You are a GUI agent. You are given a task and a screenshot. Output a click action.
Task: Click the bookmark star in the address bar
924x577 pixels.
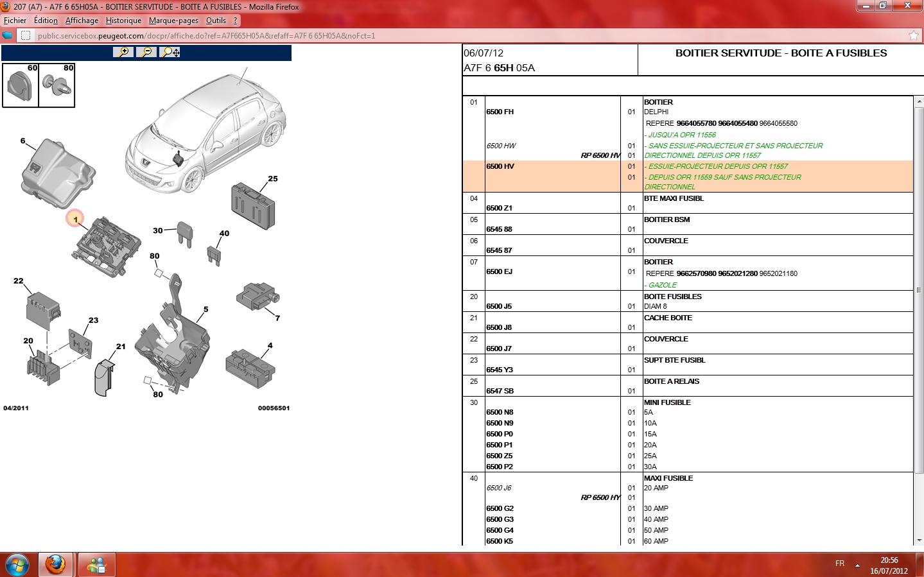(914, 36)
